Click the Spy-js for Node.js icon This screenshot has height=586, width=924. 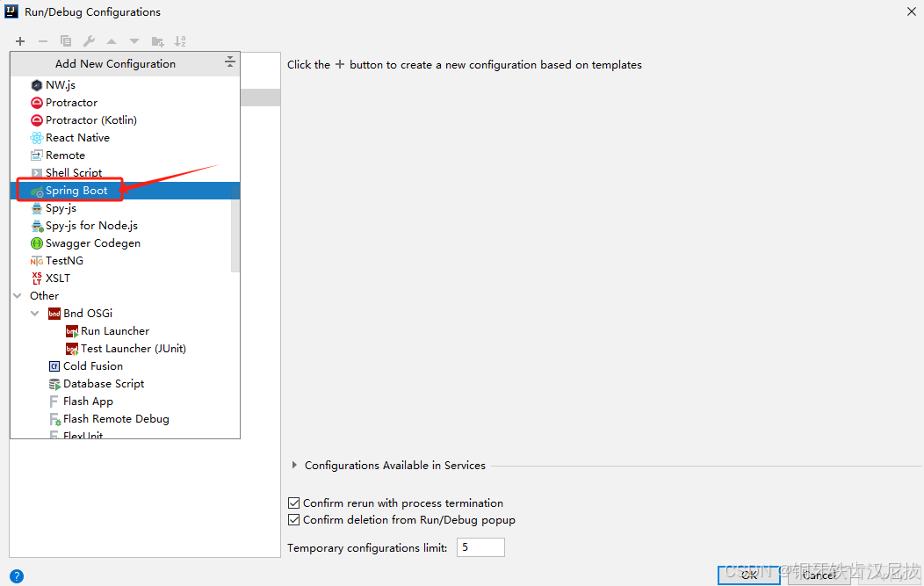37,226
